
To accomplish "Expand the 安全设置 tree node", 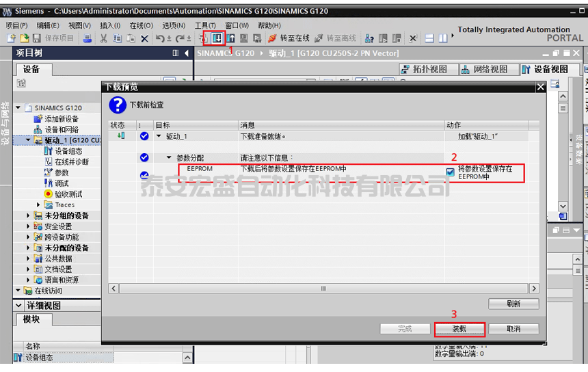I will [x=28, y=226].
